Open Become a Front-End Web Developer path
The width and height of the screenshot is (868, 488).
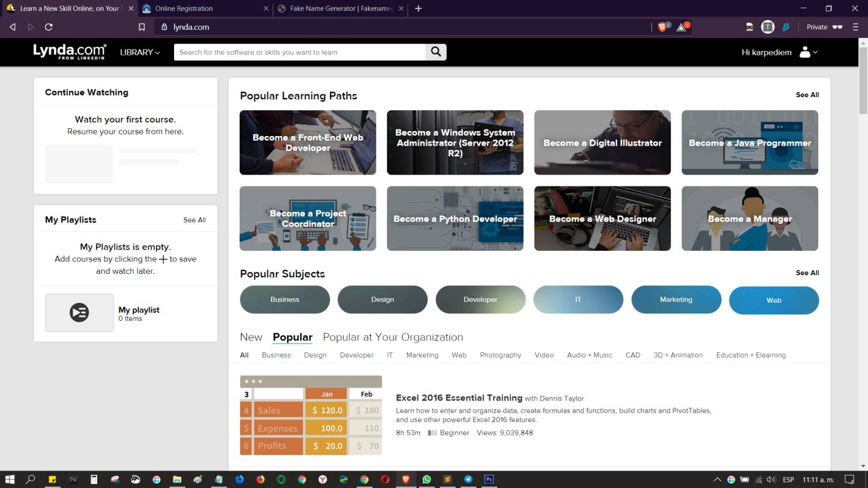(308, 142)
